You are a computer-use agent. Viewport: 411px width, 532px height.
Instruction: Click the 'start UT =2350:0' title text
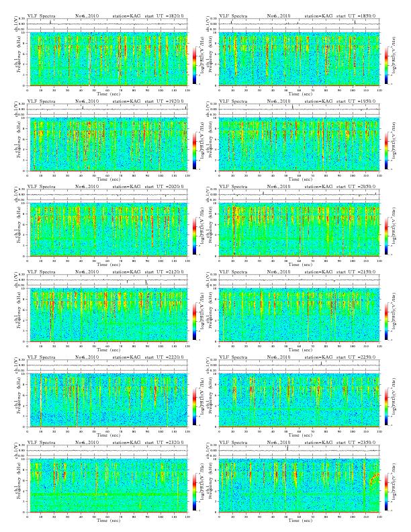(x=356, y=443)
